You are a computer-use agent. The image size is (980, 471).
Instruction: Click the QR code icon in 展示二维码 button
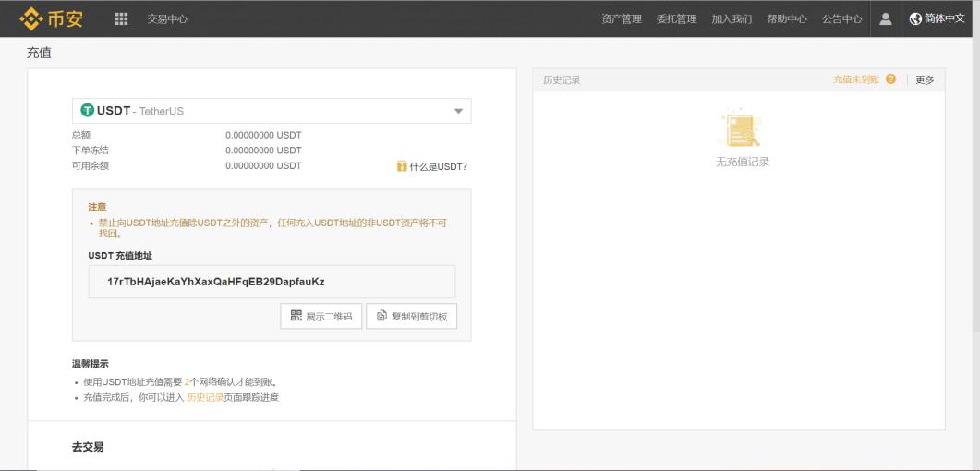coord(296,316)
